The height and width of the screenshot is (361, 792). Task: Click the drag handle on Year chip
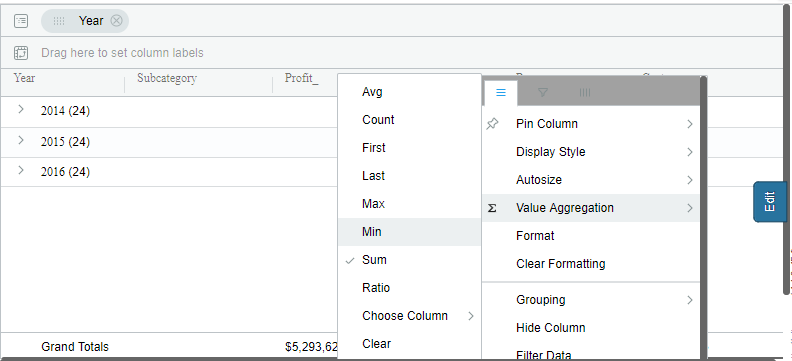coord(59,21)
